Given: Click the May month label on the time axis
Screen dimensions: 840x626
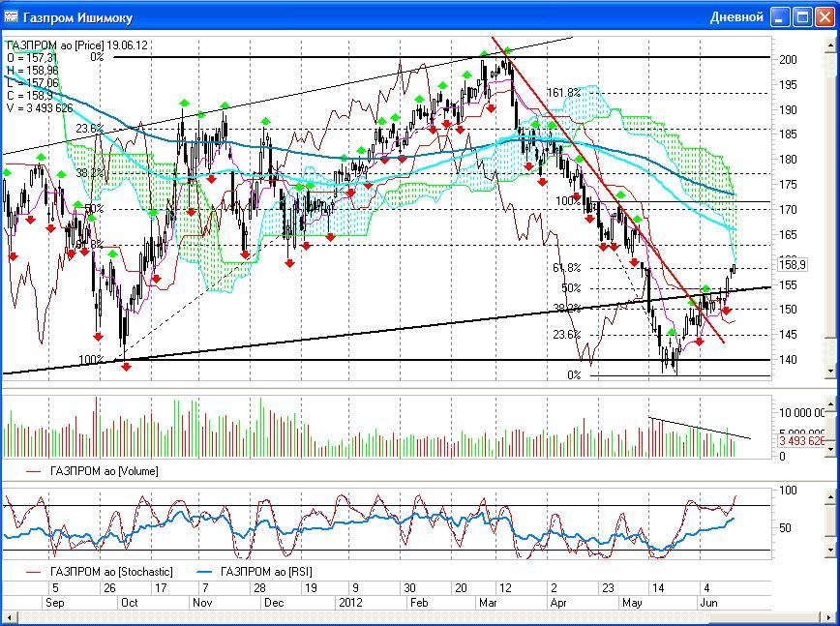Looking at the screenshot, I should 632,603.
